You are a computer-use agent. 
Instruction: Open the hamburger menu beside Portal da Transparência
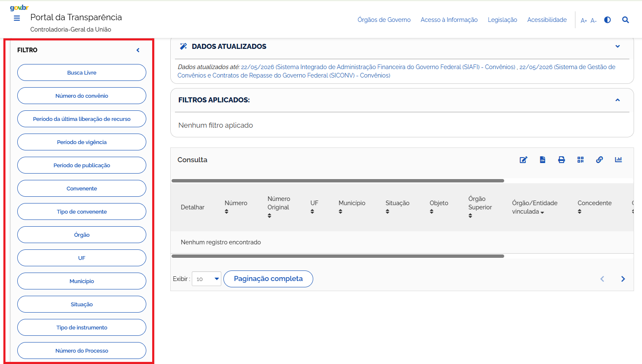[x=17, y=18]
